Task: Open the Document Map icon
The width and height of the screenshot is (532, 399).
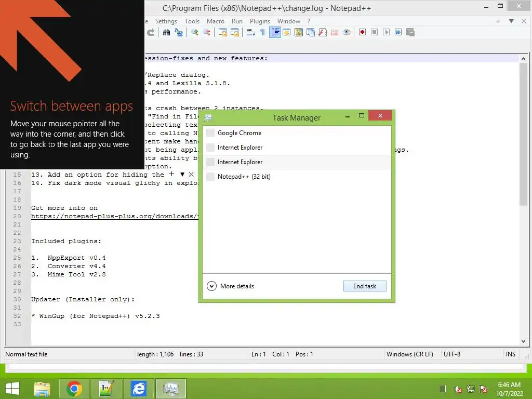Action: [x=299, y=32]
